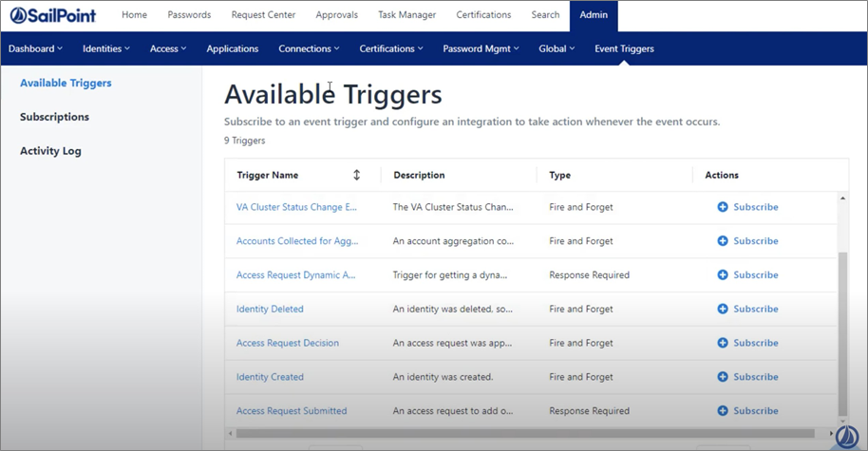
Task: Open the VA Cluster Status Change trigger
Action: tap(296, 207)
